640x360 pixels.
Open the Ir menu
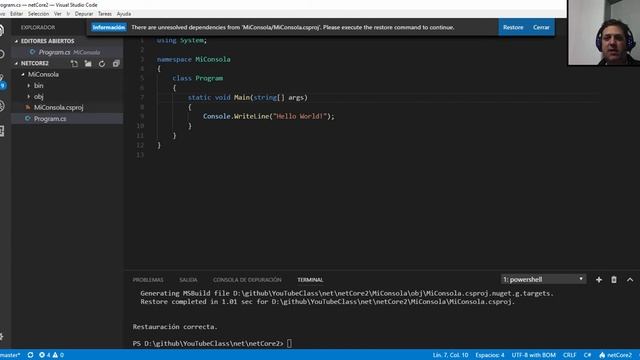tap(68, 14)
